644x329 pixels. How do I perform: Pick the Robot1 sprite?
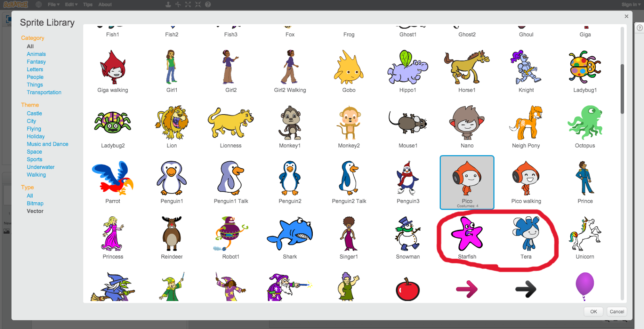[231, 237]
